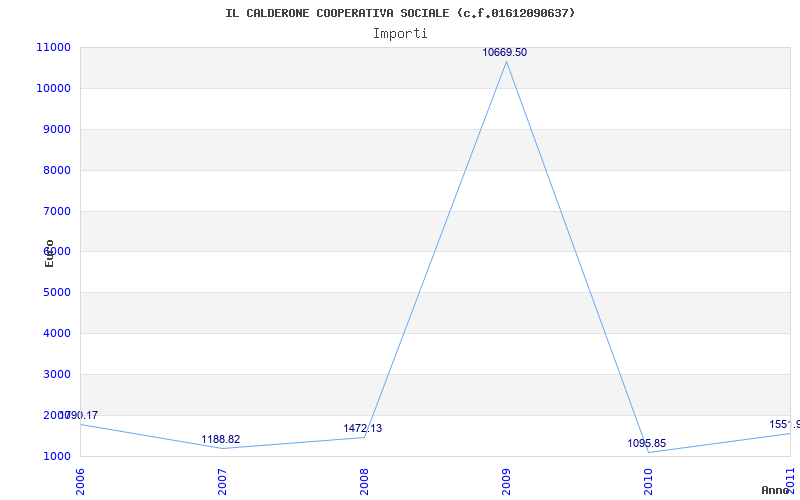This screenshot has height=500, width=800.
Task: Click the 1000 y-axis value
Action: (56, 456)
